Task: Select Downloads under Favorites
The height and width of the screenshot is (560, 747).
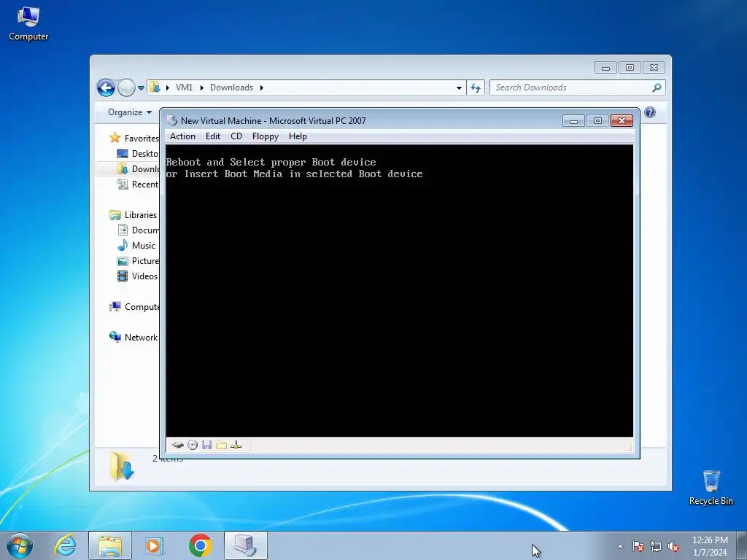Action: point(138,169)
